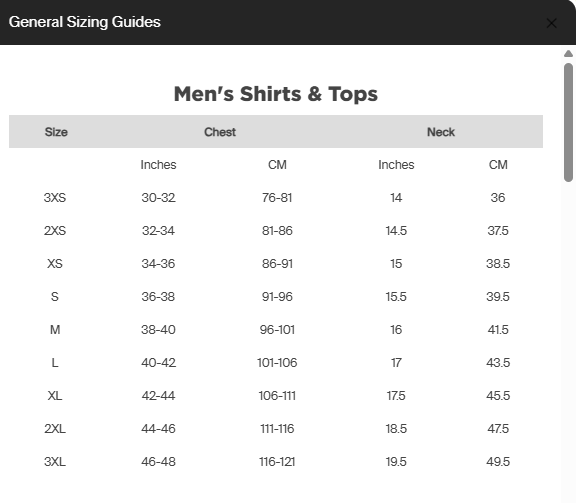This screenshot has width=576, height=503.
Task: Click the XS size label
Action: (x=55, y=264)
